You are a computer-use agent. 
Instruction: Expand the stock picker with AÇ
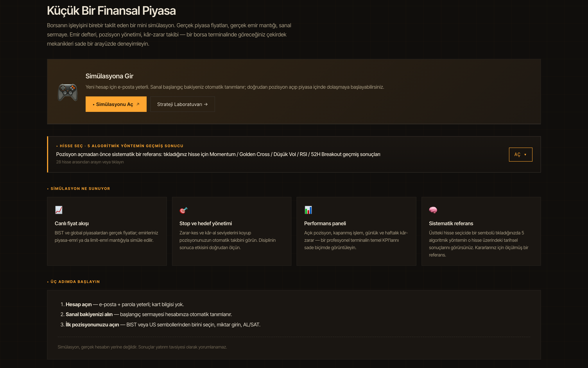[520, 155]
